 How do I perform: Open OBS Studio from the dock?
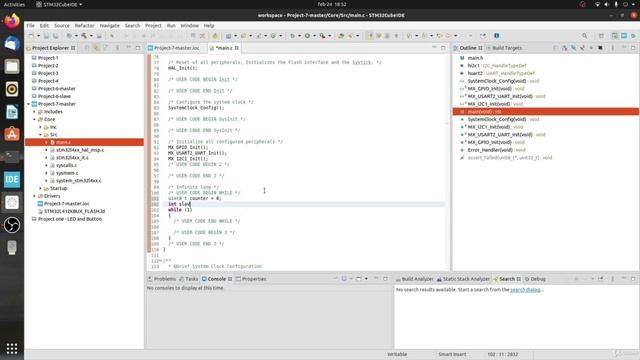(12, 225)
